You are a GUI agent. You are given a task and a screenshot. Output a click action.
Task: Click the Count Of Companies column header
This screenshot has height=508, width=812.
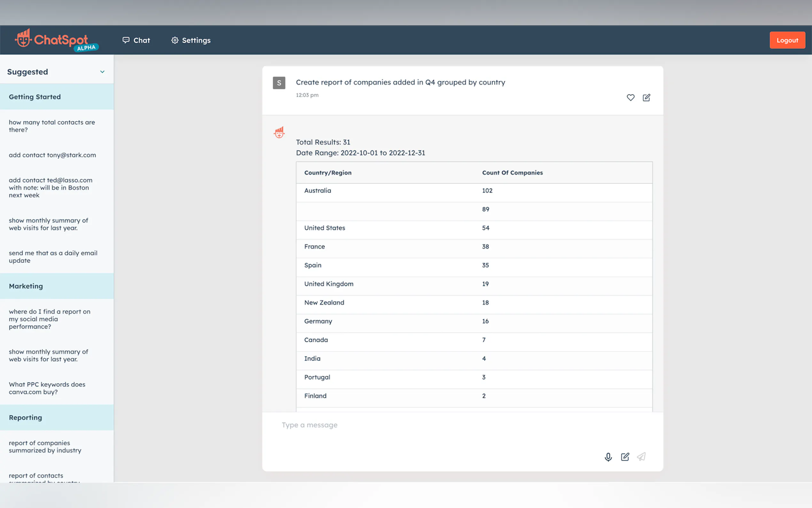pyautogui.click(x=512, y=173)
